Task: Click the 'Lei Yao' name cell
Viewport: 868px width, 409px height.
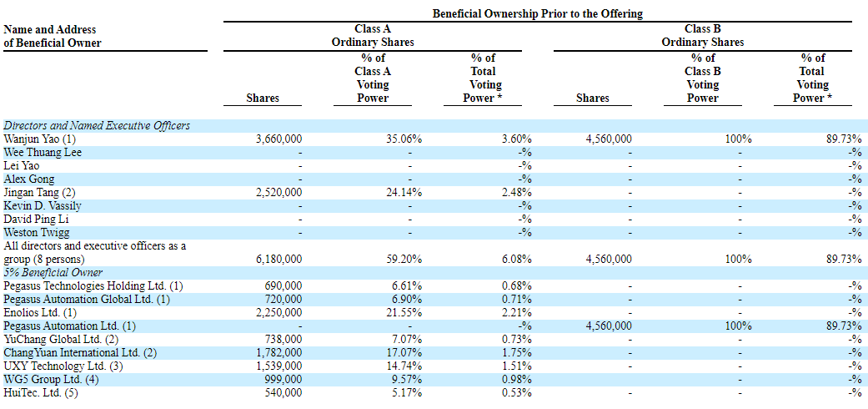Action: click(x=21, y=166)
